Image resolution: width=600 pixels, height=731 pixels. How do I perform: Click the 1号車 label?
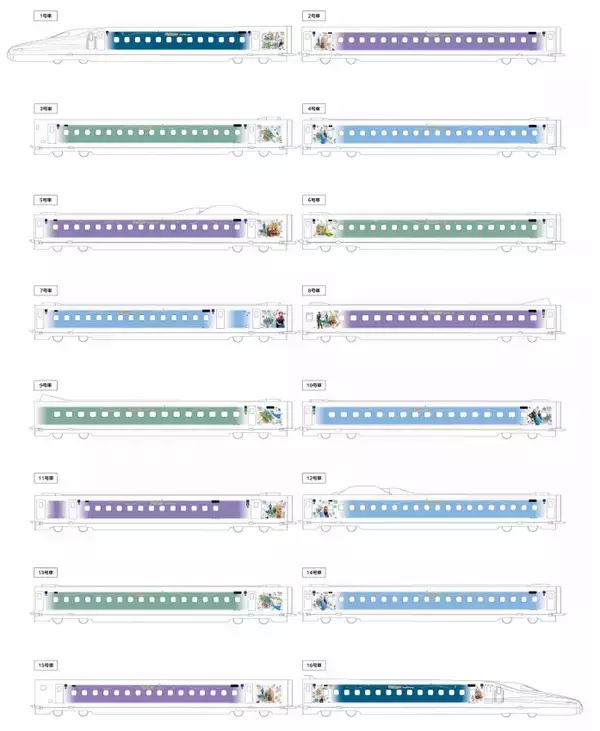pyautogui.click(x=45, y=17)
